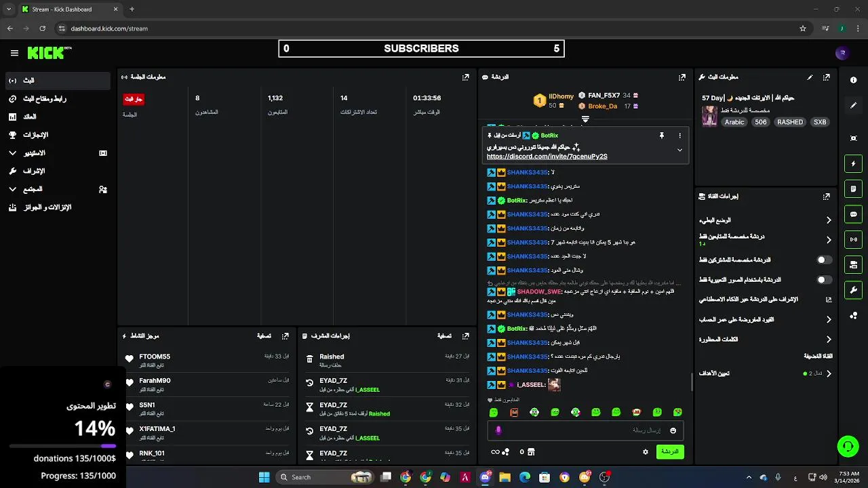The image size is (868, 488).
Task: Click the stream category thumbnail
Action: [709, 116]
